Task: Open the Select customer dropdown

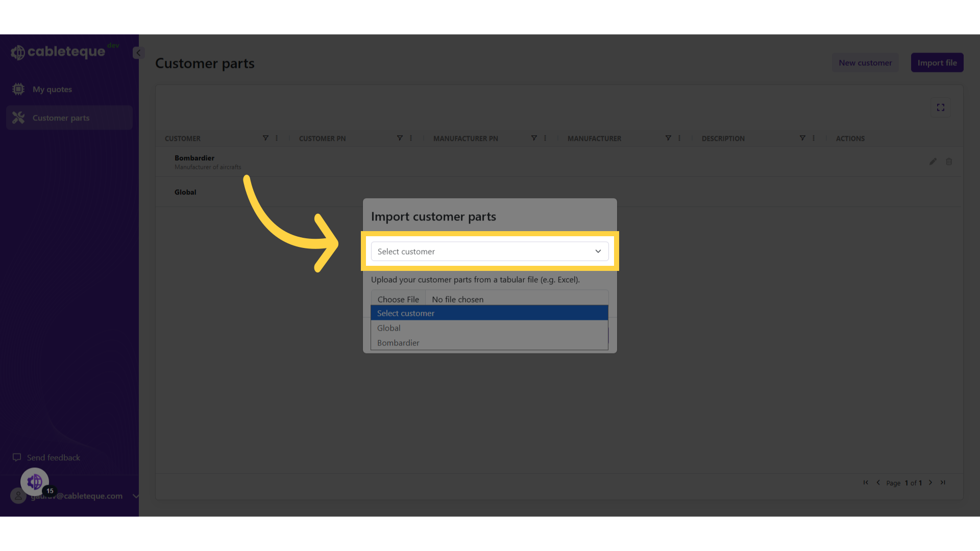Action: (x=489, y=251)
